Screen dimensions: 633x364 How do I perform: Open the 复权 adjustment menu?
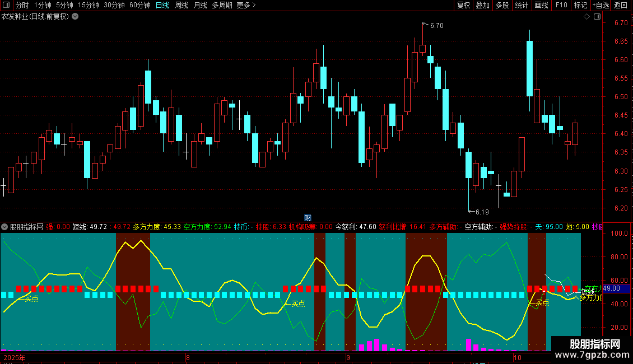tap(463, 5)
